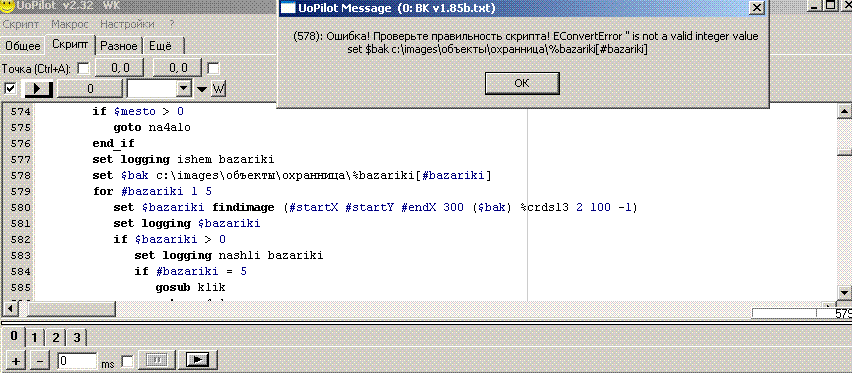Viewport: 852px width, 373px height.
Task: Open the ? help menu
Action: pos(172,24)
